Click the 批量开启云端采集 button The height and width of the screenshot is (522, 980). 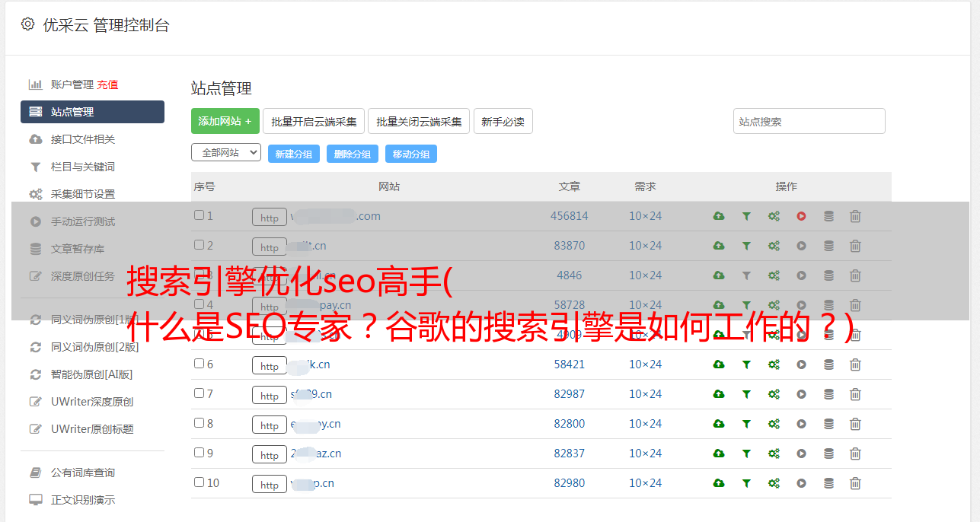[x=314, y=121]
